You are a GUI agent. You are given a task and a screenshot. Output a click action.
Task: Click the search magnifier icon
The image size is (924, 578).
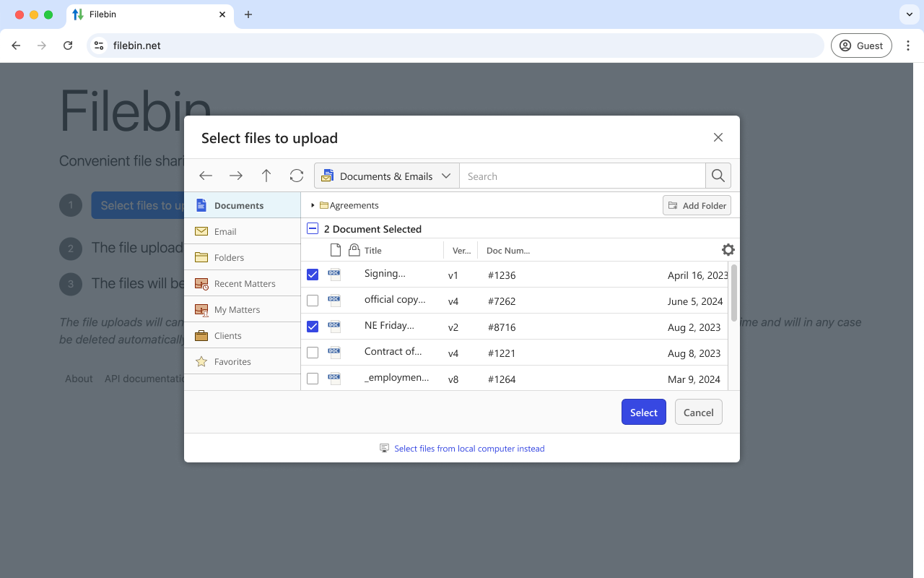point(718,176)
